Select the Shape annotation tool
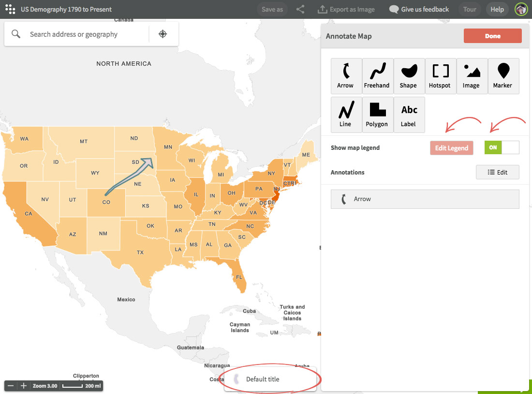 [x=409, y=76]
